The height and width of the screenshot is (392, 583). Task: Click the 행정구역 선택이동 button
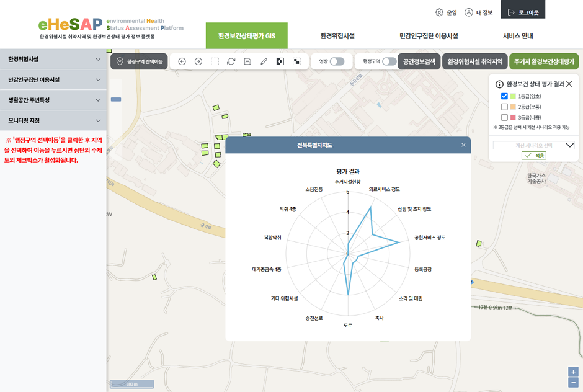tap(139, 61)
